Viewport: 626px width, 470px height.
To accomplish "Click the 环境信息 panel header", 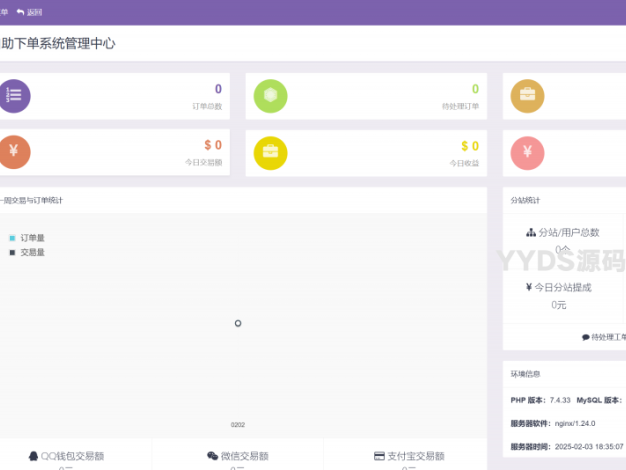I will [525, 374].
